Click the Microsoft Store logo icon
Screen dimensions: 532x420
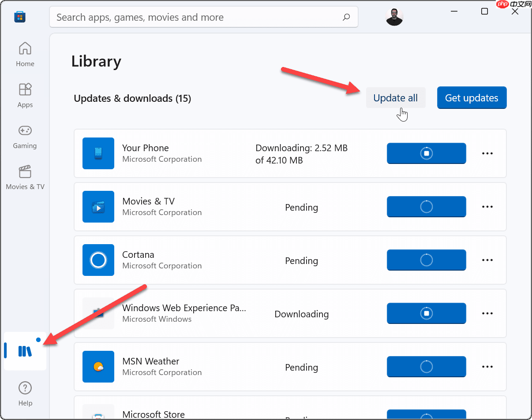click(x=20, y=17)
